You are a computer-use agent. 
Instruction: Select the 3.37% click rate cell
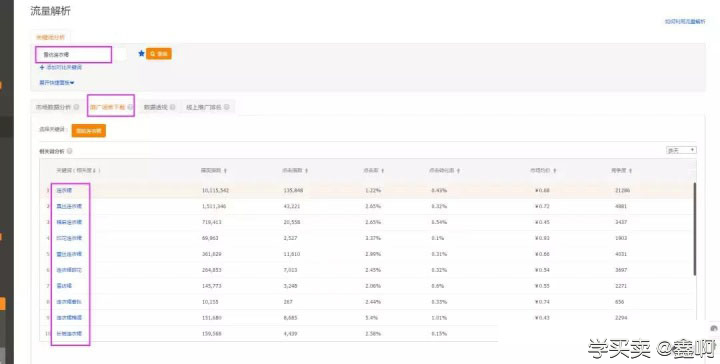(373, 238)
